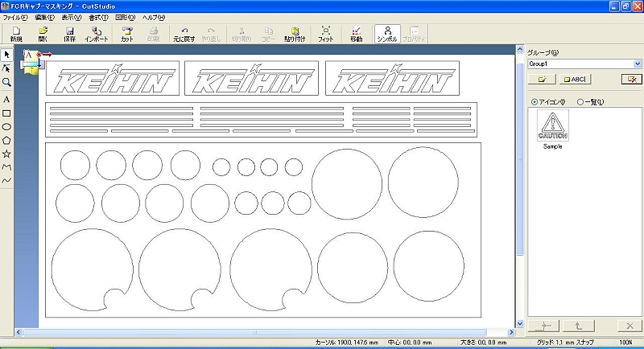Click the vertical scrollbar up arrow
The width and height of the screenshot is (644, 349).
[x=519, y=50]
